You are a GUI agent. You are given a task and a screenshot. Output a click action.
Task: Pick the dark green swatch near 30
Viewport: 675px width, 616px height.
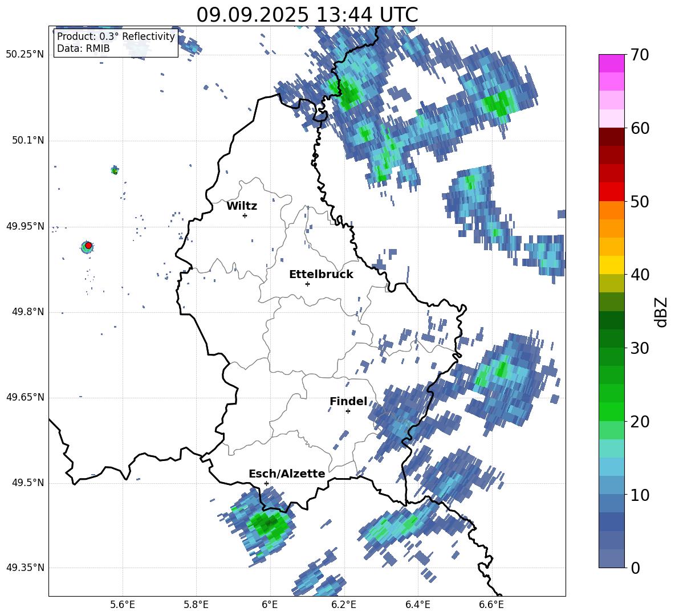pyautogui.click(x=611, y=338)
